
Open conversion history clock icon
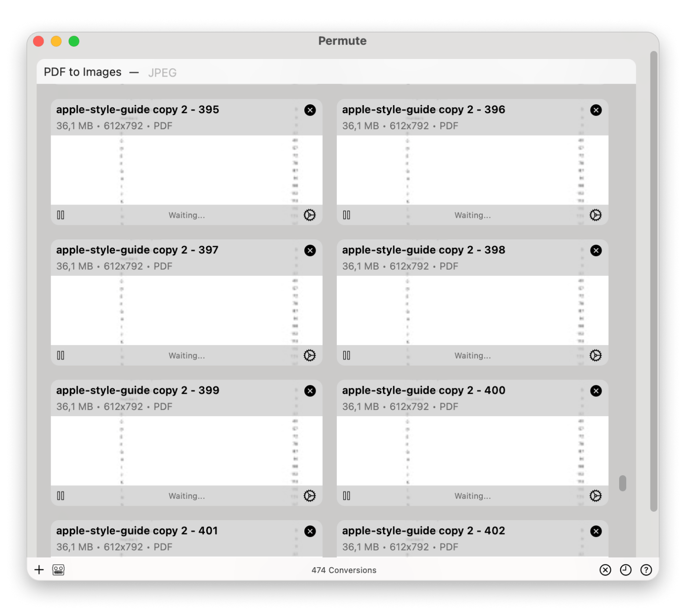point(625,570)
